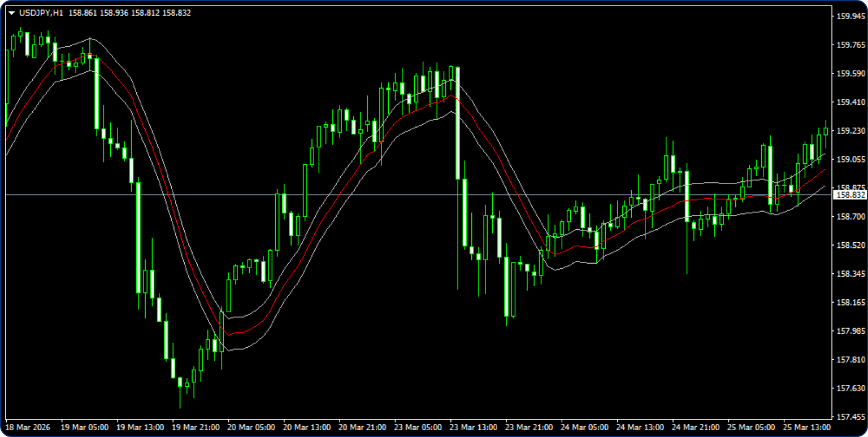The width and height of the screenshot is (868, 437).
Task: Click the 18 Mar 2026 date label
Action: tap(28, 428)
